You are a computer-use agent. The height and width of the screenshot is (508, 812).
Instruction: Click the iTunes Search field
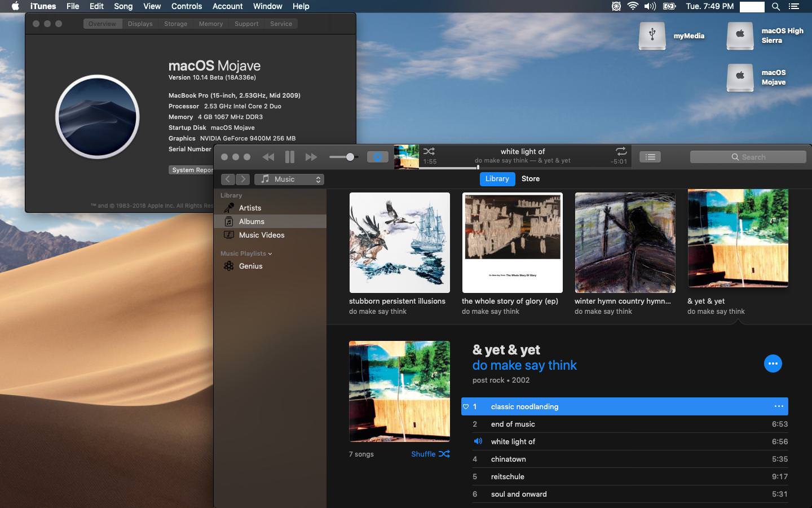pyautogui.click(x=748, y=157)
